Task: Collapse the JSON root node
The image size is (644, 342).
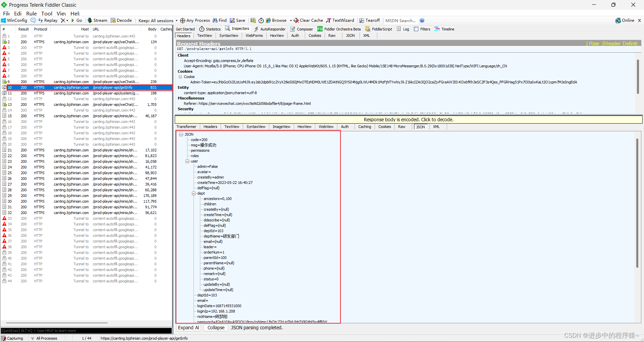Action: (181, 134)
